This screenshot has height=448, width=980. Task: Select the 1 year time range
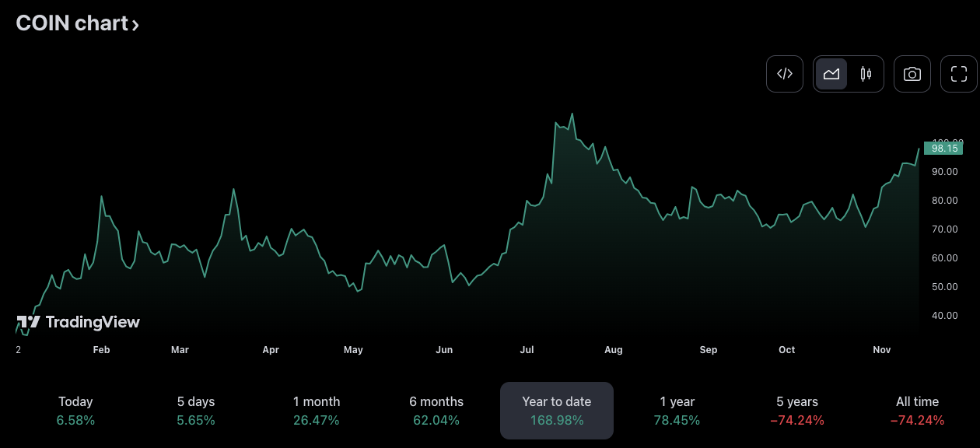coord(677,411)
